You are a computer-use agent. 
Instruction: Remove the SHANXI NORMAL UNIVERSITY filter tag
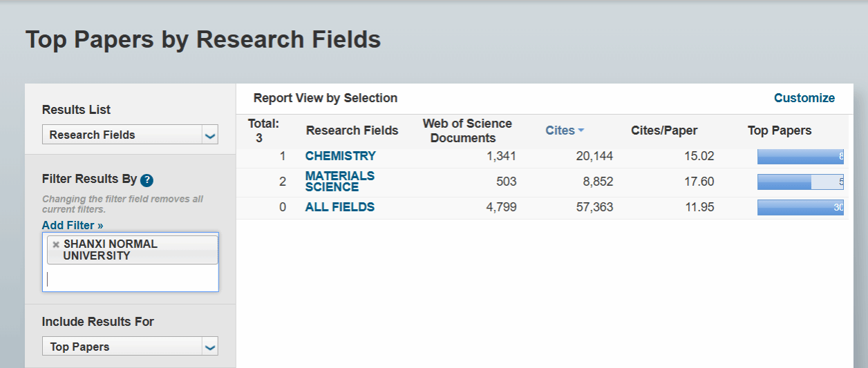click(56, 244)
